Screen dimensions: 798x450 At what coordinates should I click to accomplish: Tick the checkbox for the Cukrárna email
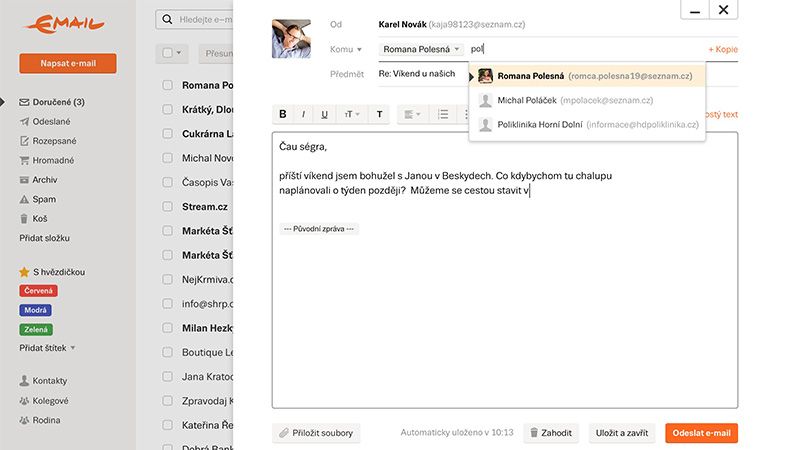click(x=168, y=133)
